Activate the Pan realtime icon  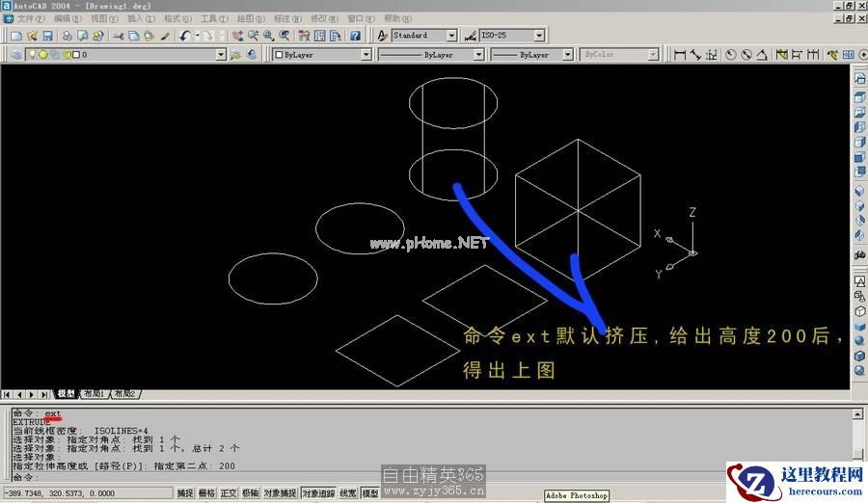coord(237,36)
